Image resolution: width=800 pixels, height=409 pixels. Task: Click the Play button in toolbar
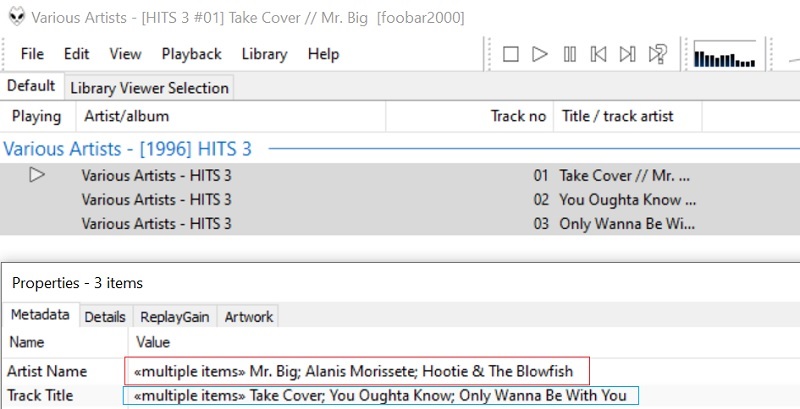[540, 54]
